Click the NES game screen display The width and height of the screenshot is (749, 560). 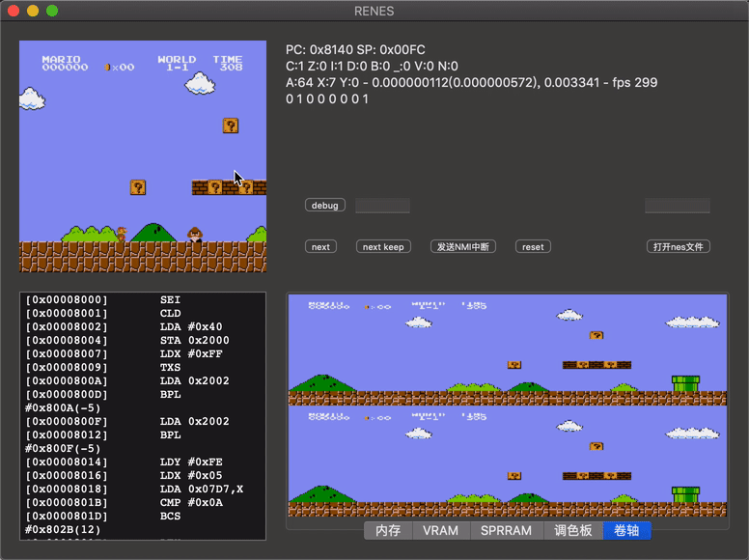(x=143, y=156)
